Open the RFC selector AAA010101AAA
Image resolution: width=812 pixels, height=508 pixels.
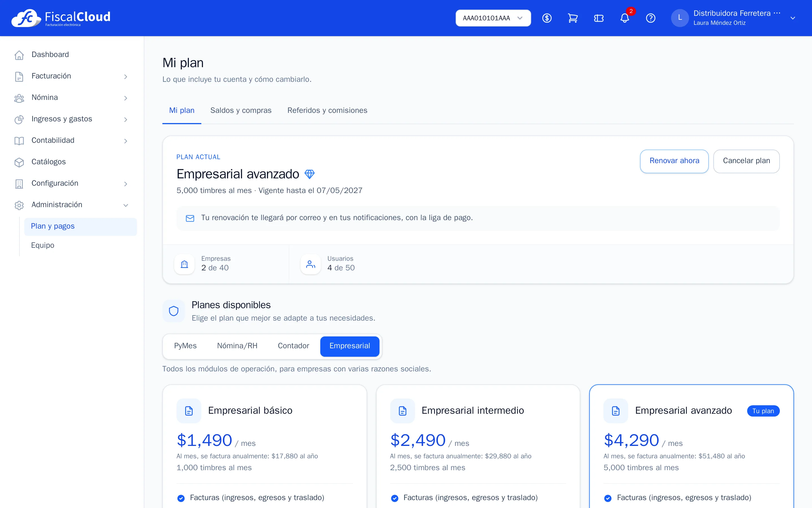click(493, 18)
